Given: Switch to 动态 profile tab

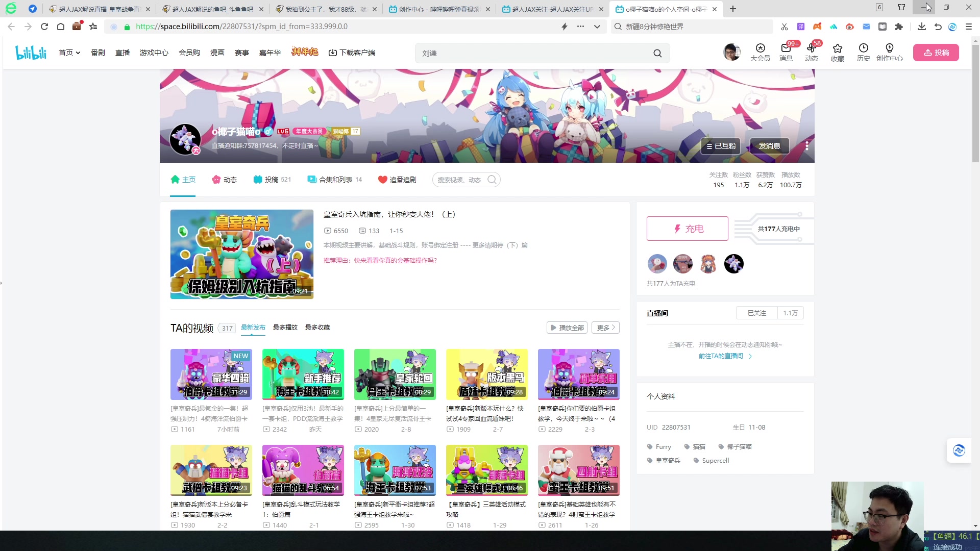Looking at the screenshot, I should coord(225,180).
